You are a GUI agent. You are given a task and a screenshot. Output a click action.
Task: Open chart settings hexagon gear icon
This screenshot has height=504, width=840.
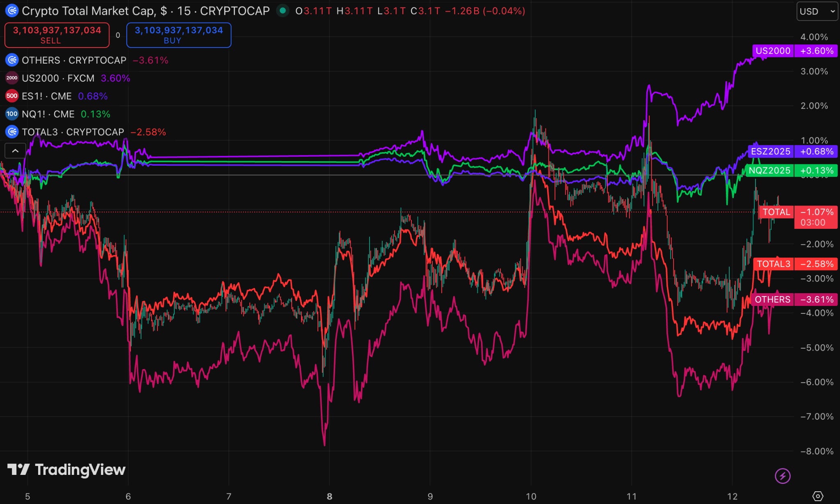pyautogui.click(x=817, y=496)
